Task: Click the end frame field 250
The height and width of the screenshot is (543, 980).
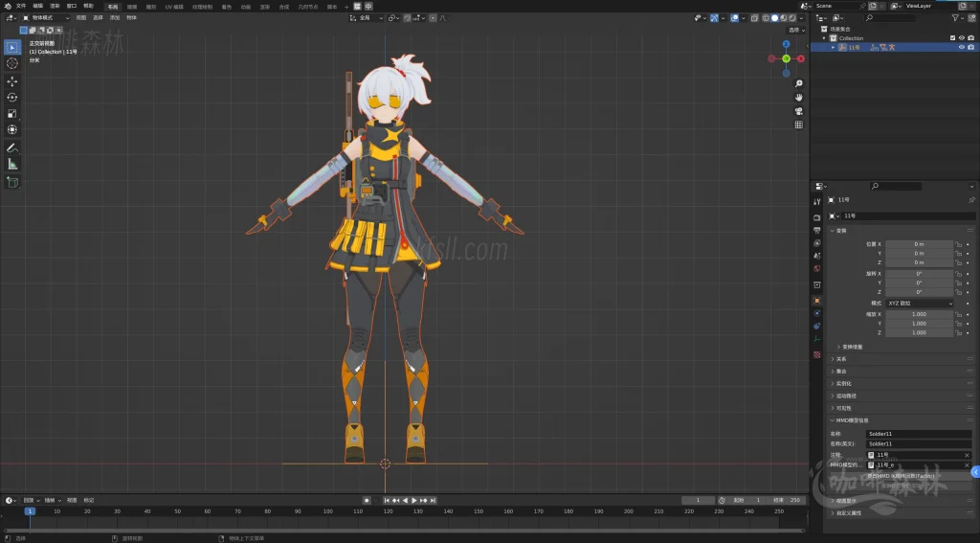Action: tap(787, 501)
